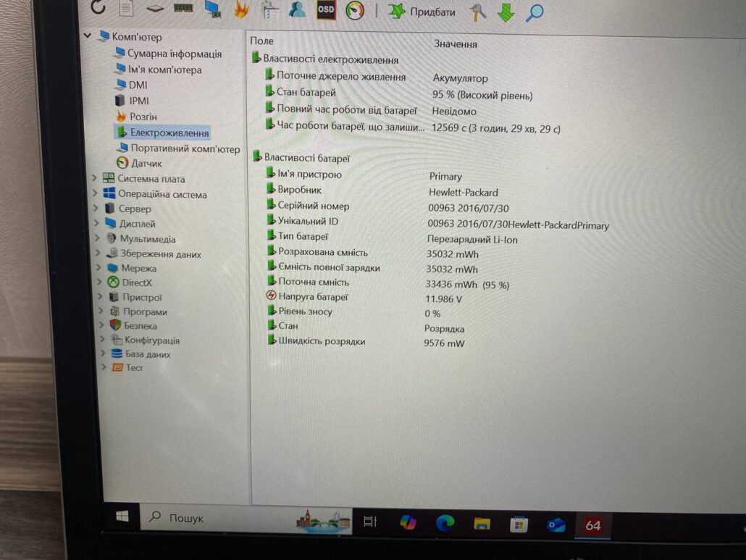Screen dimensions: 746x560
Task: Click the magnifier search toolbar icon
Action: point(535,13)
